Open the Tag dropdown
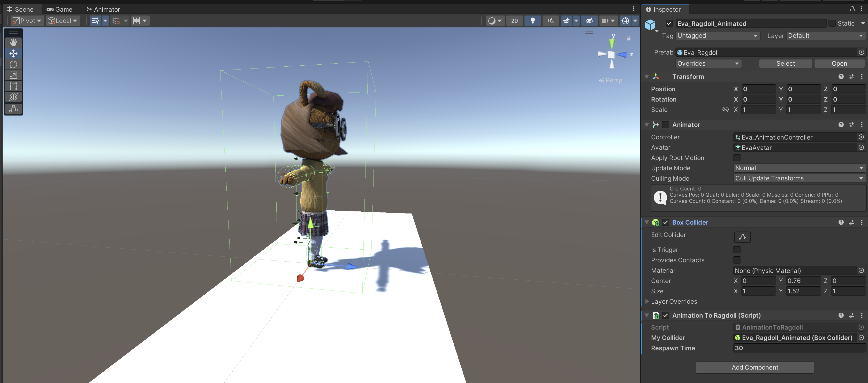The height and width of the screenshot is (383, 868). [x=717, y=36]
